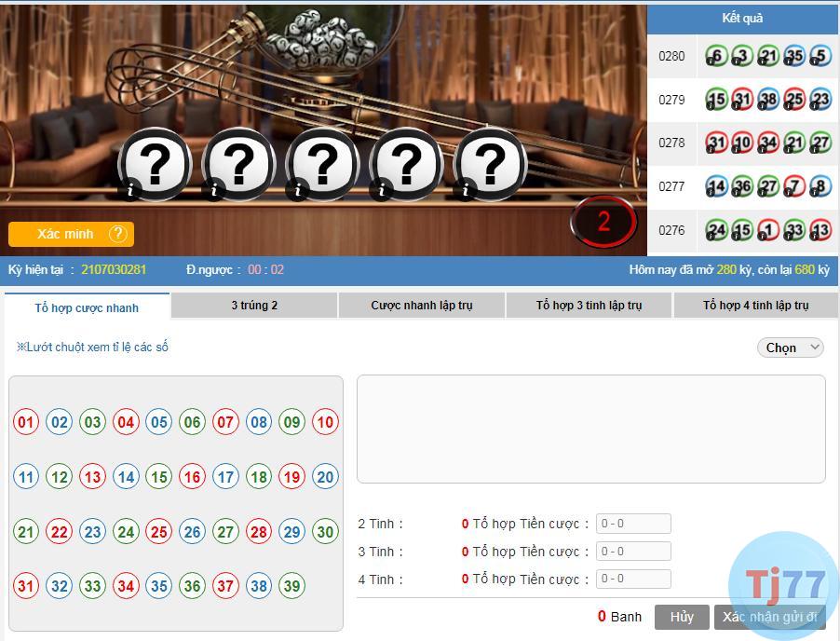840x641 pixels.
Task: Select number ball 39
Action: 292,586
